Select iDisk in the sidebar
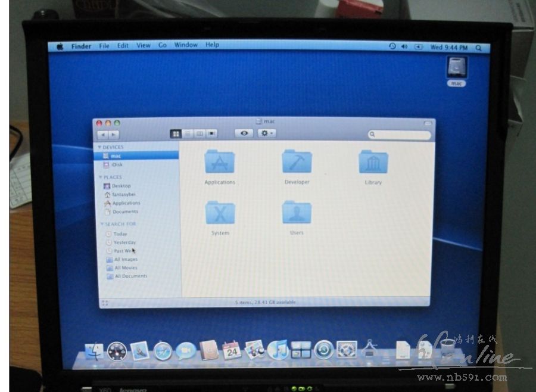Viewport: 536px width, 392px height. [116, 164]
